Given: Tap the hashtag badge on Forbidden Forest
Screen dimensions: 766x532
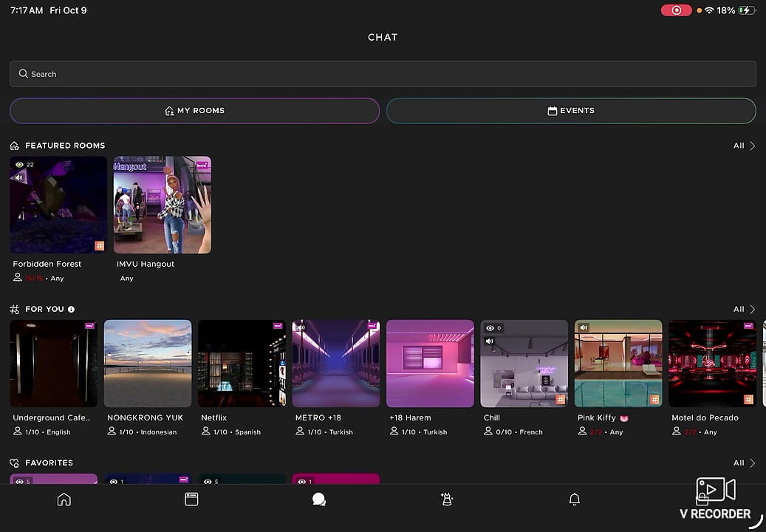Looking at the screenshot, I should coord(99,246).
